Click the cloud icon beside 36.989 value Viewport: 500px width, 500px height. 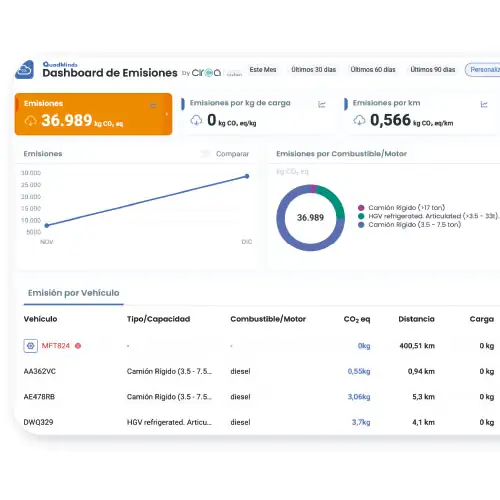tap(31, 121)
